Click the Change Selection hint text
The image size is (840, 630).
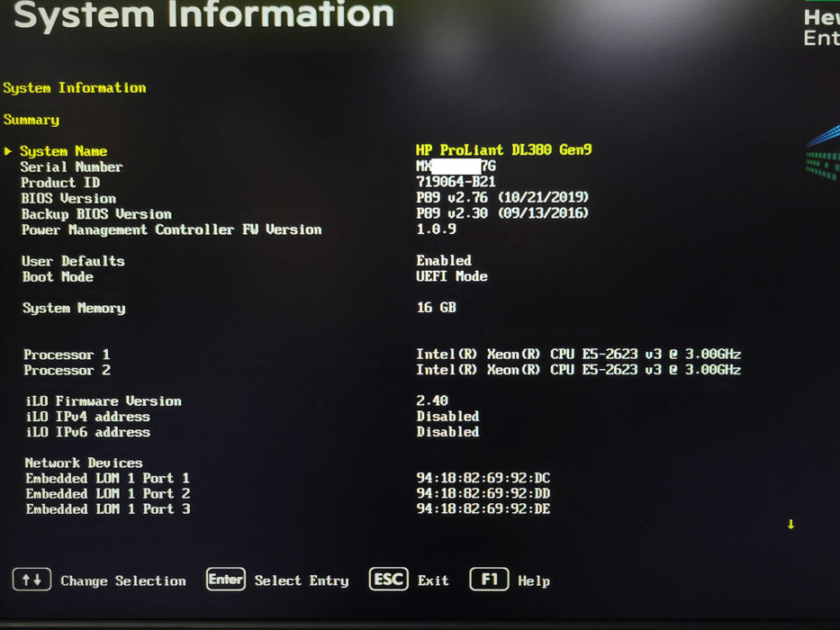click(123, 581)
